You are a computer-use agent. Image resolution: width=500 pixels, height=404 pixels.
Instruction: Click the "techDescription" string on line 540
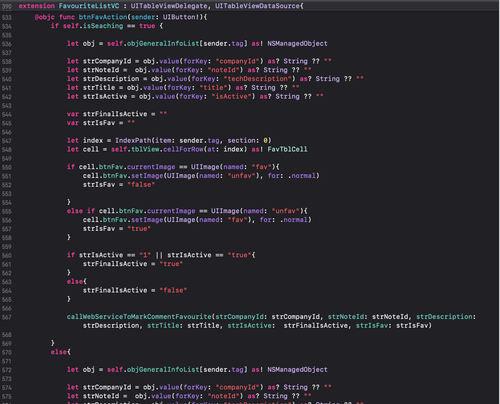259,79
